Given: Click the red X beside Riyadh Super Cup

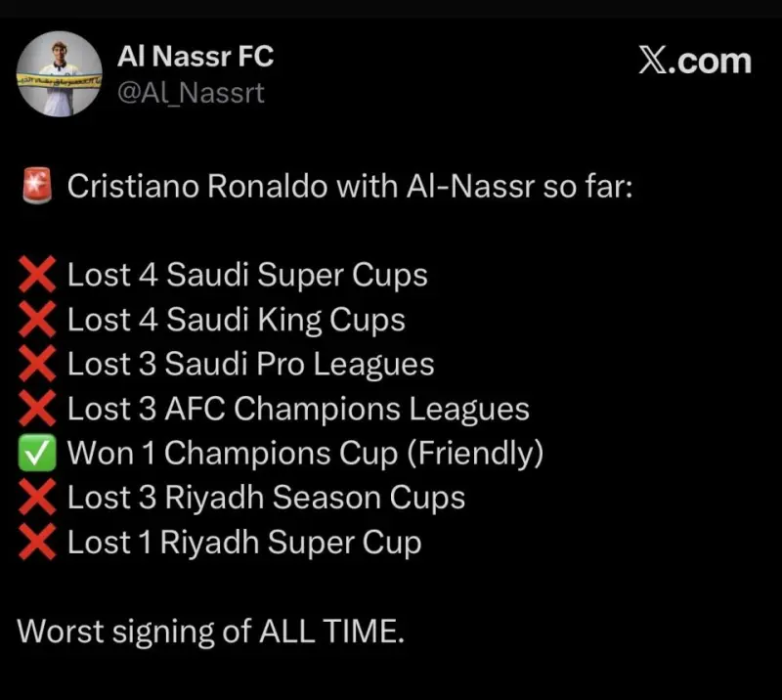Looking at the screenshot, I should pos(36,543).
